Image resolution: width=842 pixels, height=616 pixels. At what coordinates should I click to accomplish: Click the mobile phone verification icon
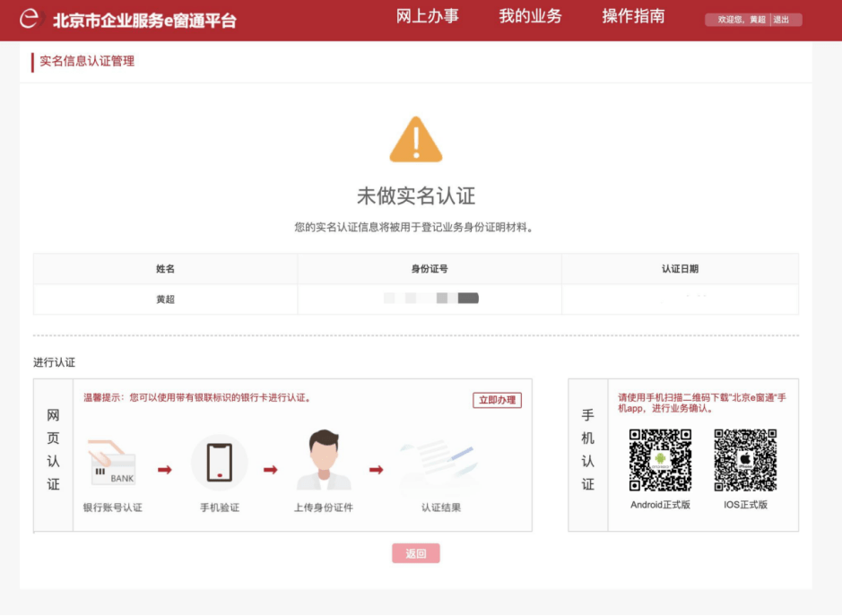(219, 463)
